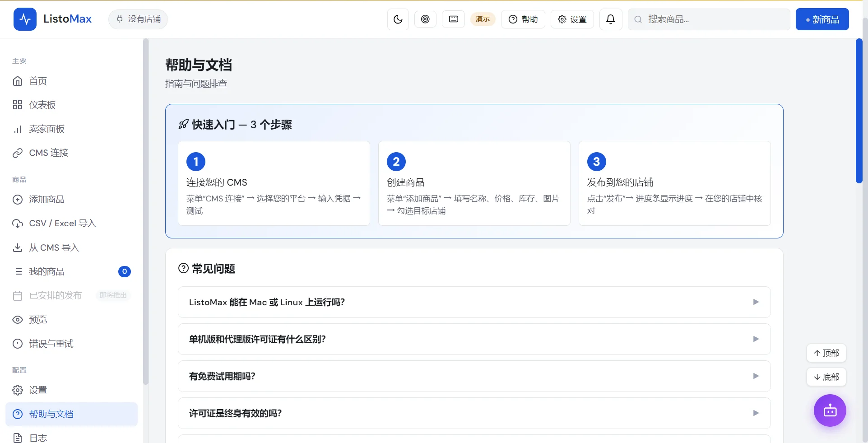The height and width of the screenshot is (443, 868).
Task: Focus the 搜索商品 search field
Action: 709,19
